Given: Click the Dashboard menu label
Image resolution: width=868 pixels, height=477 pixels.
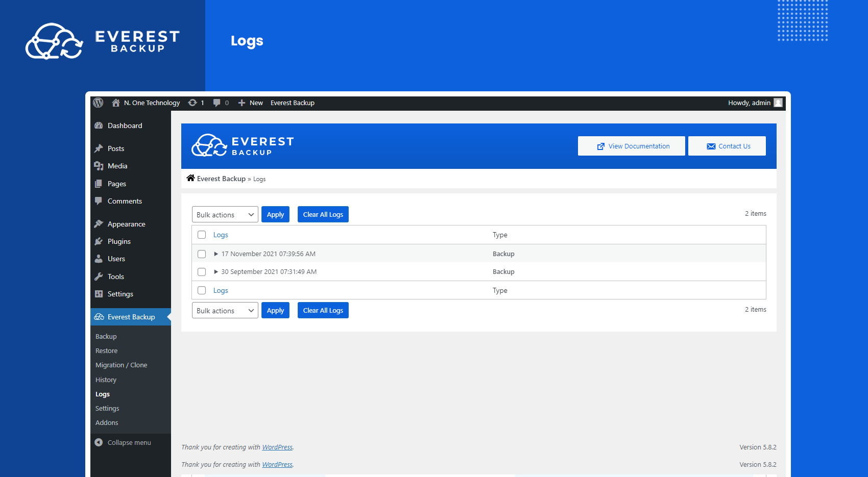Looking at the screenshot, I should (125, 125).
